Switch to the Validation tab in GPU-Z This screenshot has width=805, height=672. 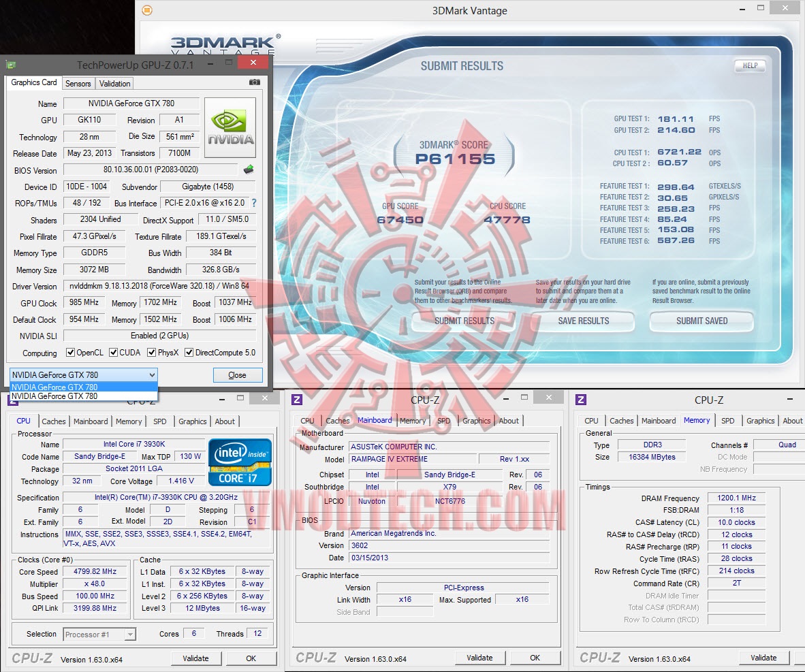point(114,83)
